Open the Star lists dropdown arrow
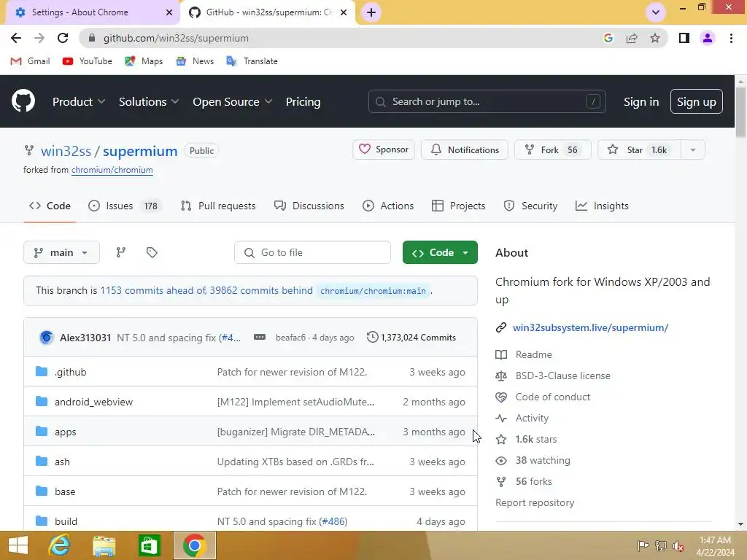Viewport: 747px width, 560px height. point(693,150)
